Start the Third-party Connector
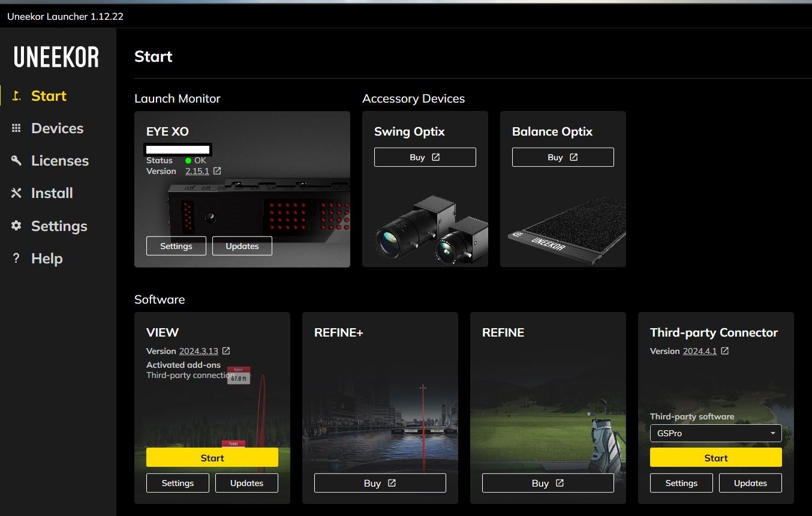The height and width of the screenshot is (516, 812). (716, 457)
